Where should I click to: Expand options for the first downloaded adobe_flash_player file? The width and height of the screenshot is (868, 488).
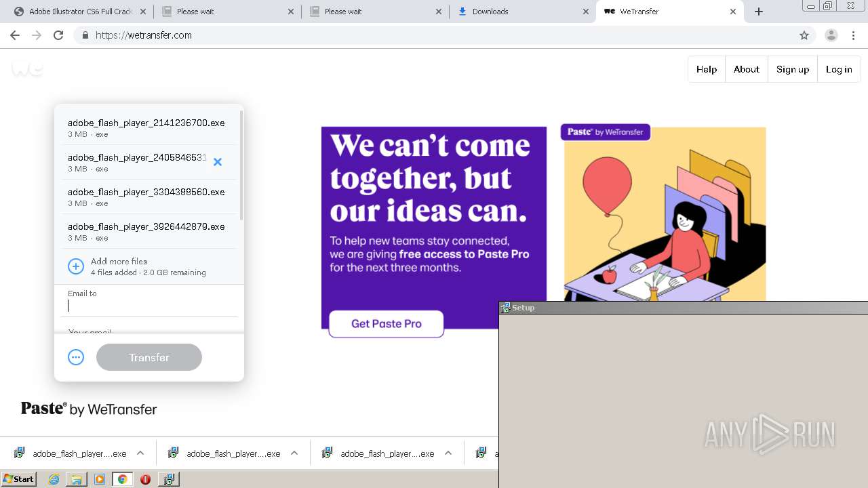[x=140, y=453]
